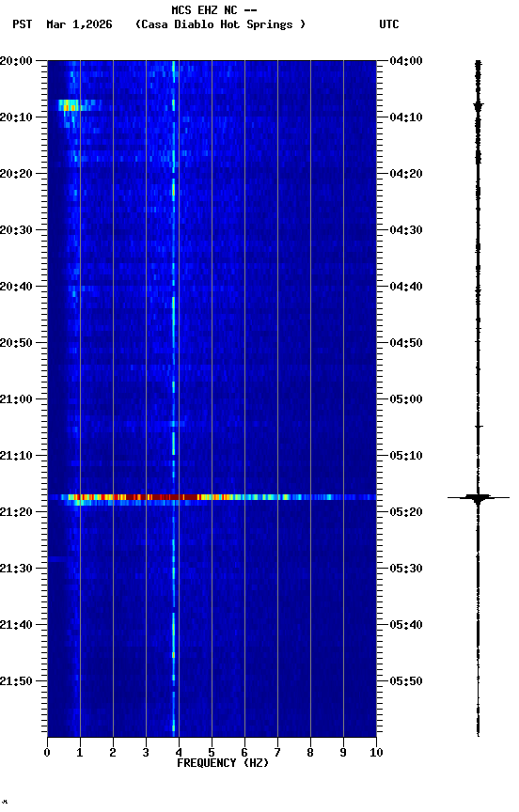519x812 pixels.
Task: Click the 04:30 UTC time label
Action: pyautogui.click(x=406, y=230)
